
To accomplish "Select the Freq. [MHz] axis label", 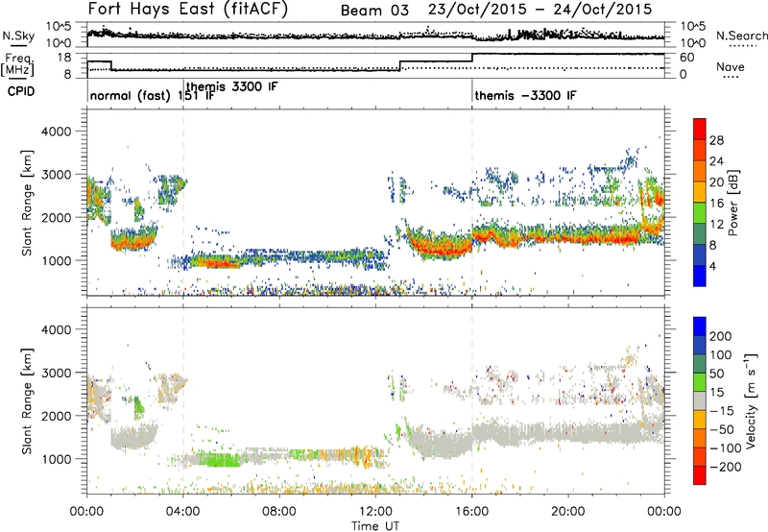I will (17, 64).
